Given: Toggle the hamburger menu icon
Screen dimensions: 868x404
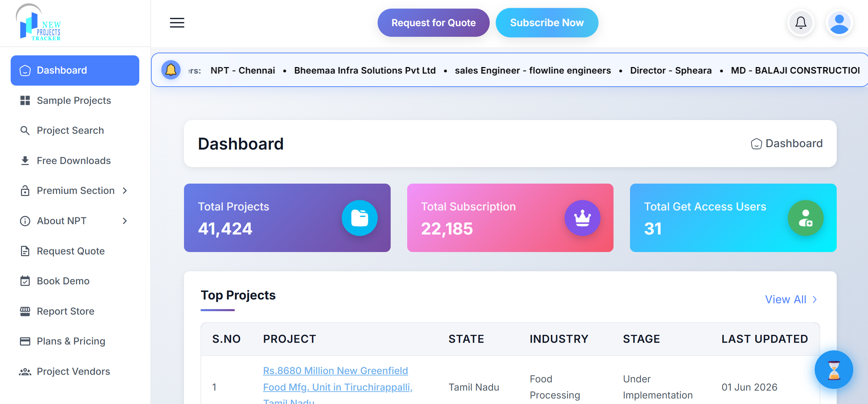Looking at the screenshot, I should pos(177,23).
